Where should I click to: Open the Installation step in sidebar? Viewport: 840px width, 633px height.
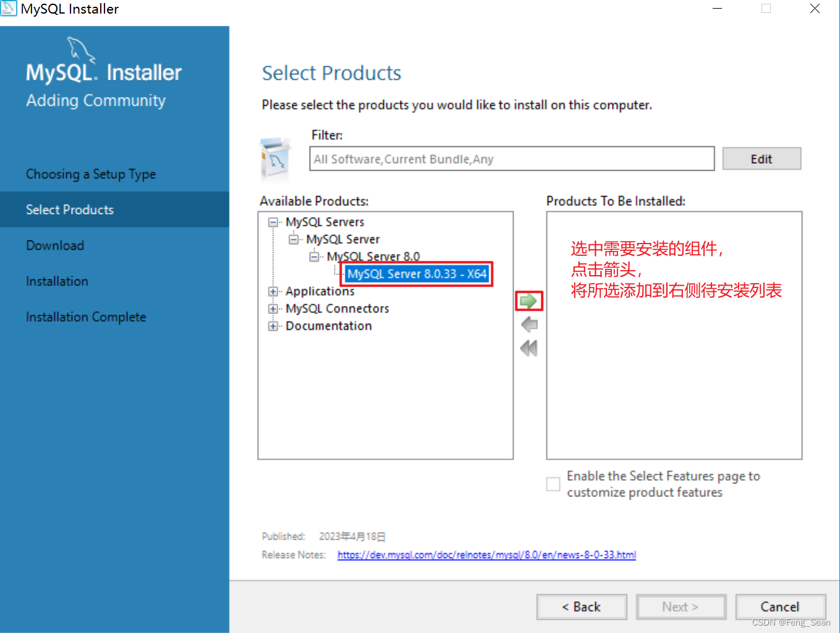[57, 281]
